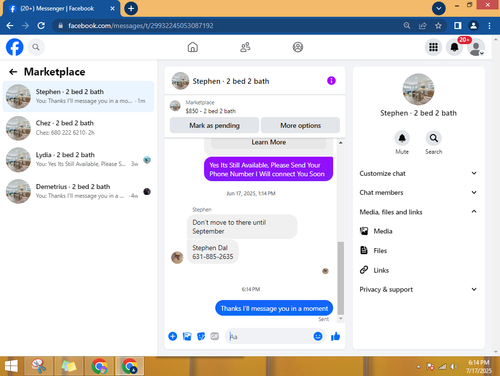Viewport: 500px width, 376px height.
Task: Open the Facebook search magnifier
Action: [36, 47]
